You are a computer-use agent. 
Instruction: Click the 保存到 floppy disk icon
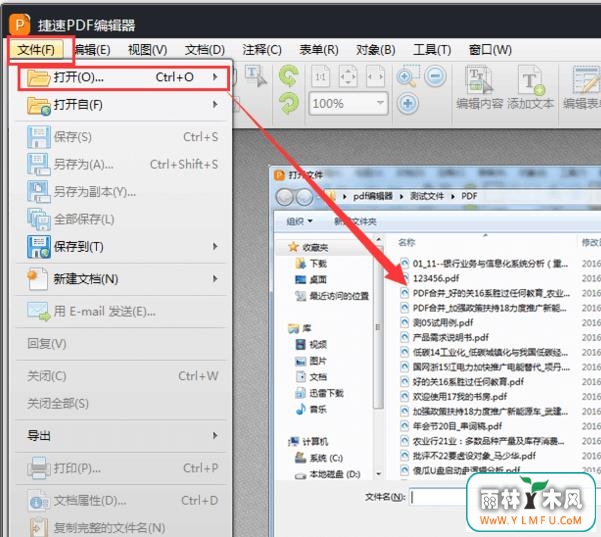click(x=39, y=247)
